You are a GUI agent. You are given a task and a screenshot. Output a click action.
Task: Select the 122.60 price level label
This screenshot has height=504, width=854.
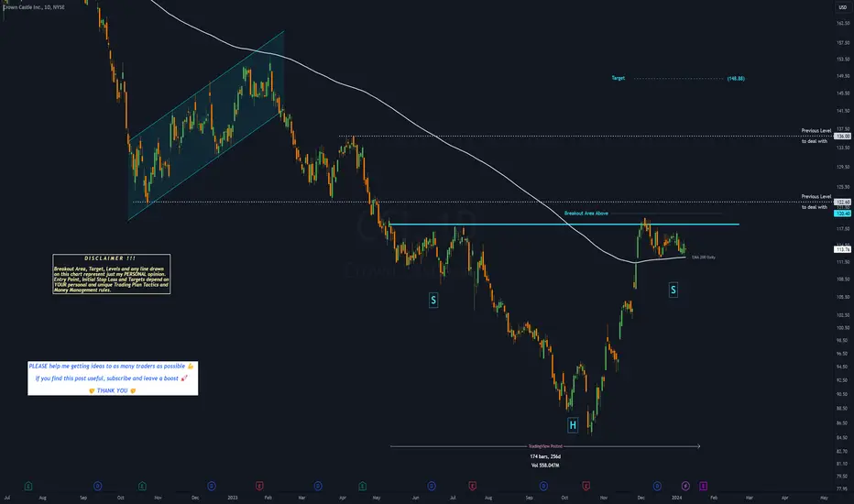coord(843,203)
